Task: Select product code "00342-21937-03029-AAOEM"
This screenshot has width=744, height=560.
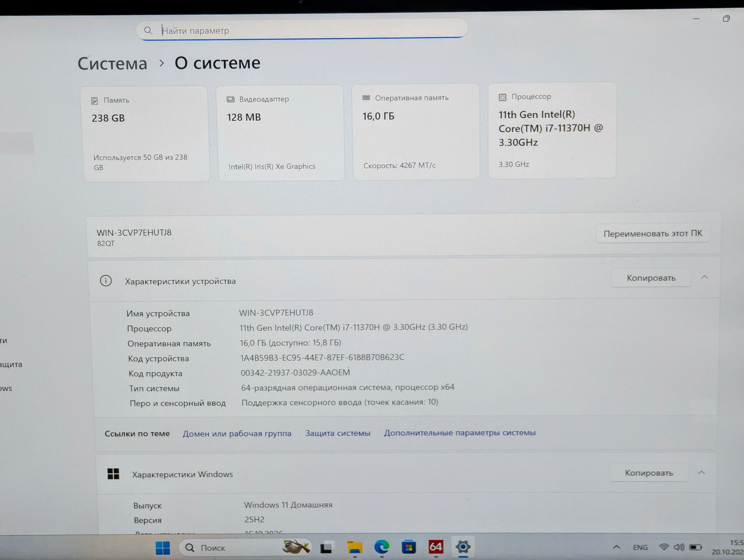Action: tap(295, 372)
